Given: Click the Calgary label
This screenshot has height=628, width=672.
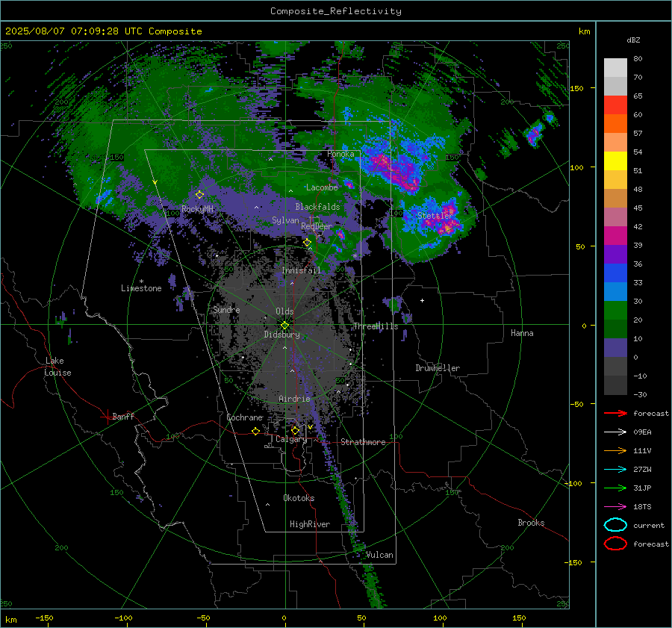Looking at the screenshot, I should [x=291, y=439].
